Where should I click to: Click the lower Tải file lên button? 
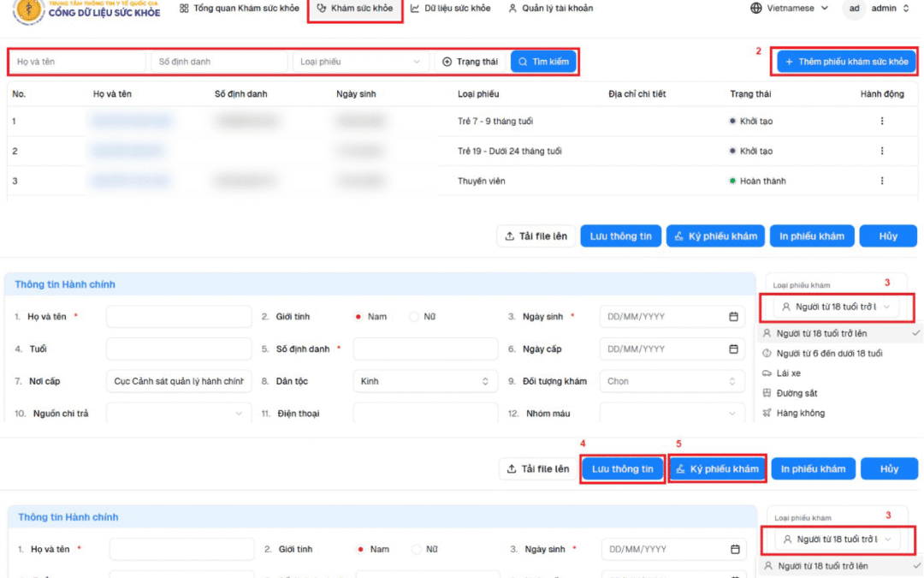538,469
